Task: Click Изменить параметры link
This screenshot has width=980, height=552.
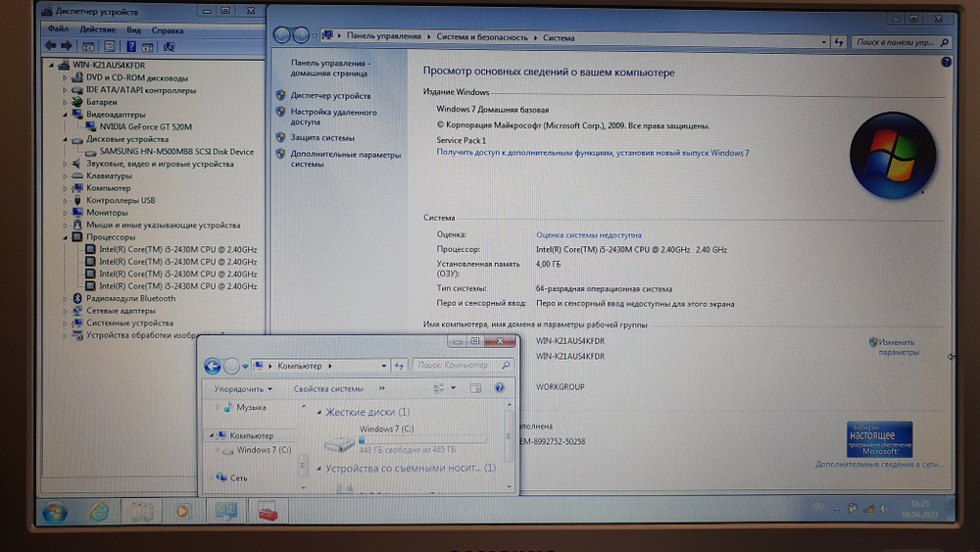Action: [898, 347]
